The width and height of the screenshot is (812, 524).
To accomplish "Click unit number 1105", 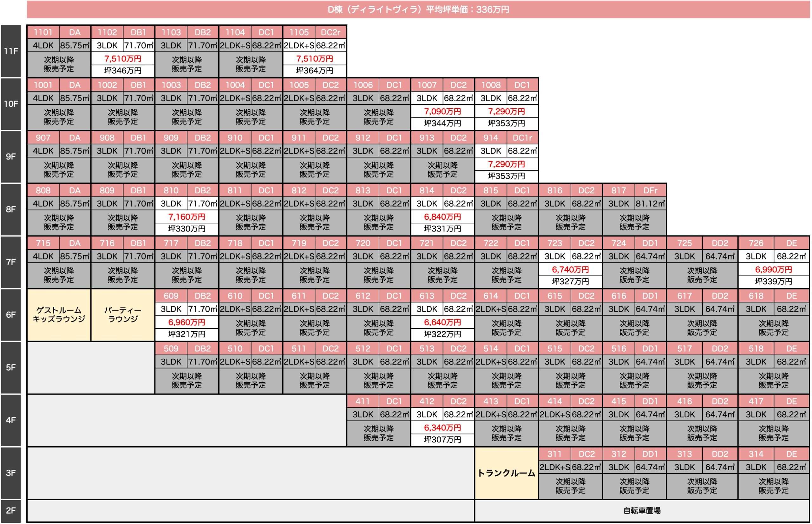I will coord(299,32).
